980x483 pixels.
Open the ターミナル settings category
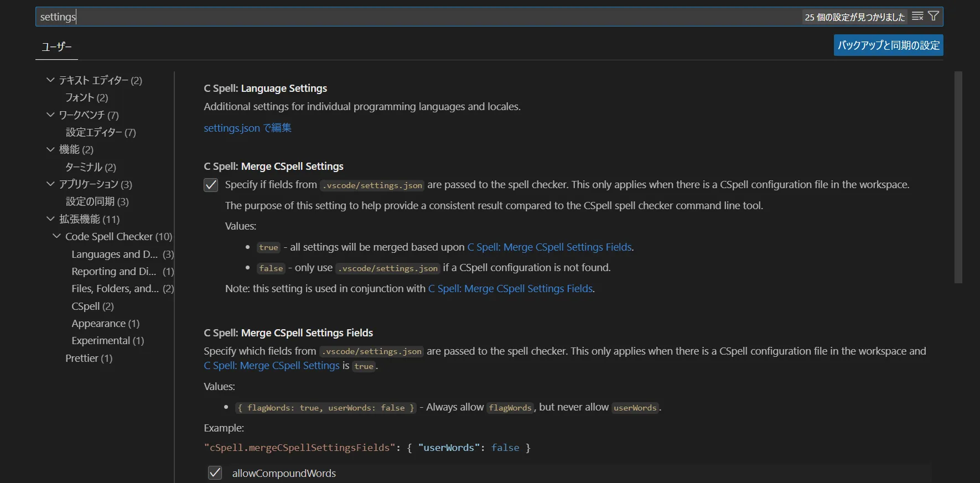(90, 167)
